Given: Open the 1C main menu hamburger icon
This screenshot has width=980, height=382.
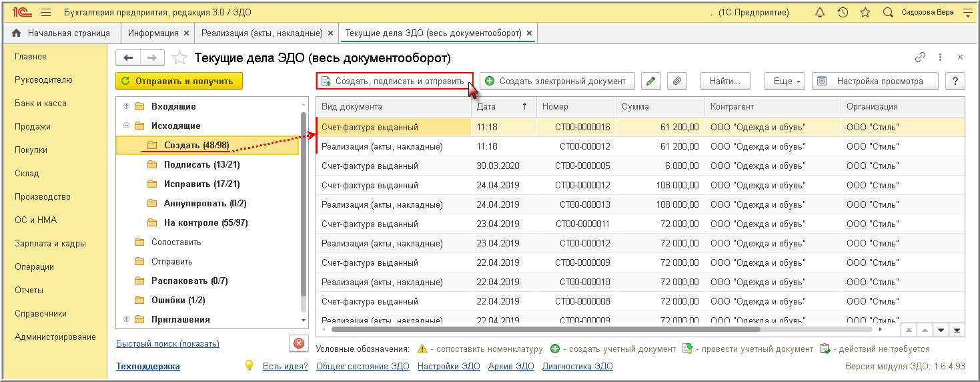Looking at the screenshot, I should click(x=46, y=13).
